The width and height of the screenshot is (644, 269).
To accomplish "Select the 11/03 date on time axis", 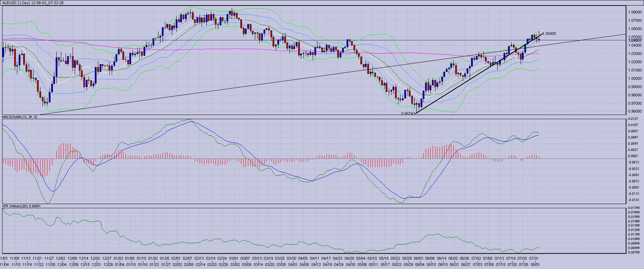I will (4, 258).
